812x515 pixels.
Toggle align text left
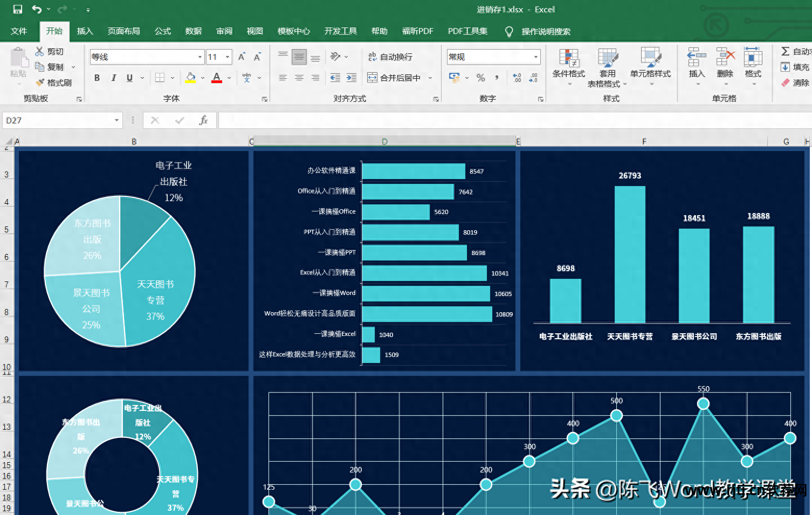tap(283, 78)
